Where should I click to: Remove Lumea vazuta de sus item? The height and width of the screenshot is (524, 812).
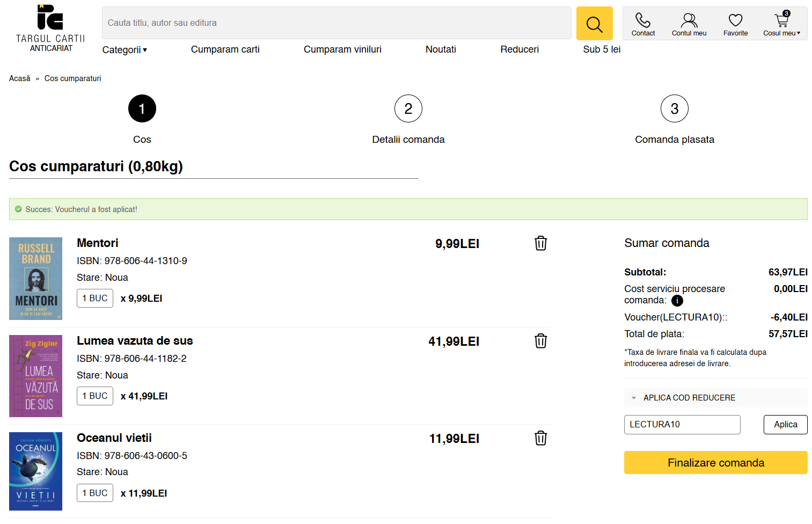point(540,341)
